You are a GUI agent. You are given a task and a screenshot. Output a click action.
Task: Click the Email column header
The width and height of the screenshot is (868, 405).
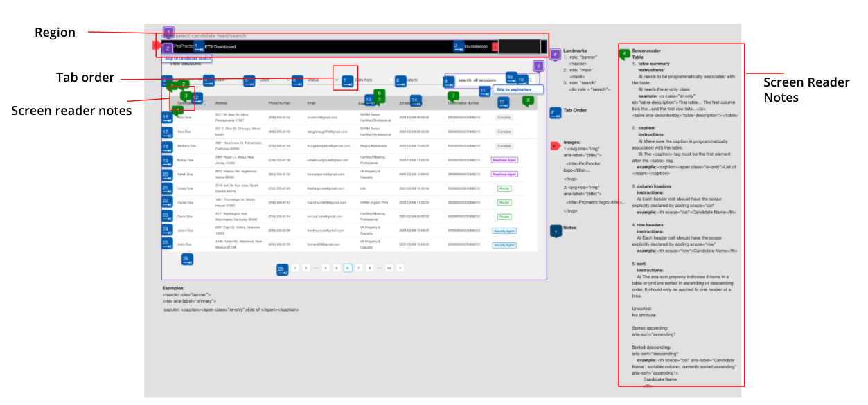[312, 102]
